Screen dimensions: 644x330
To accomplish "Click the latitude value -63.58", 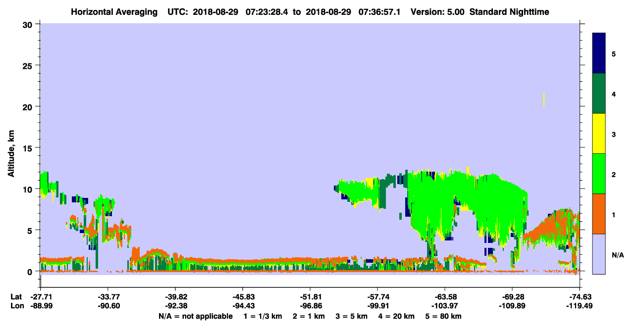I will coord(445,297).
